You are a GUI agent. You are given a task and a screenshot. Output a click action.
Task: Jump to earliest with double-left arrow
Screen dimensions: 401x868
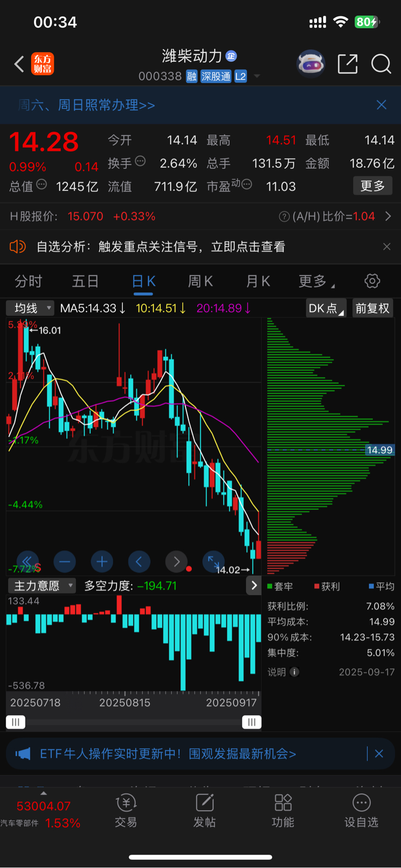tap(27, 562)
